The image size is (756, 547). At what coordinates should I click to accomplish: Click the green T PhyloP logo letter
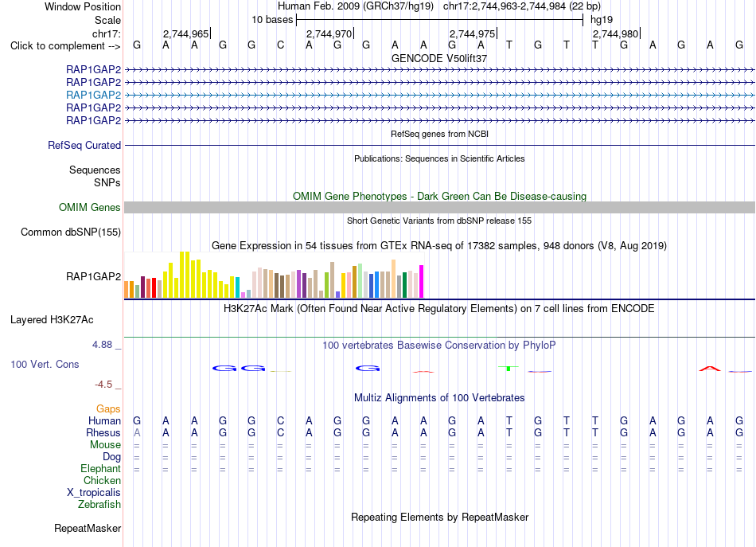tap(509, 368)
